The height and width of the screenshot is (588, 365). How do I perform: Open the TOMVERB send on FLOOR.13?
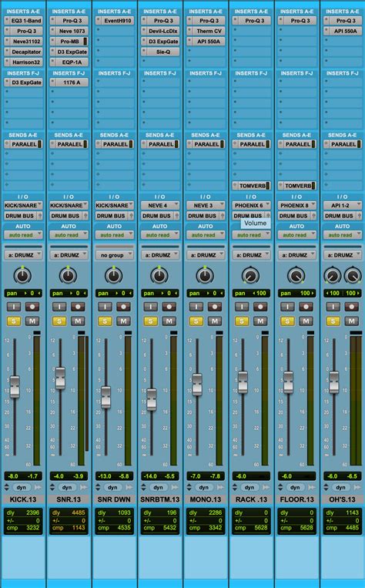point(296,186)
